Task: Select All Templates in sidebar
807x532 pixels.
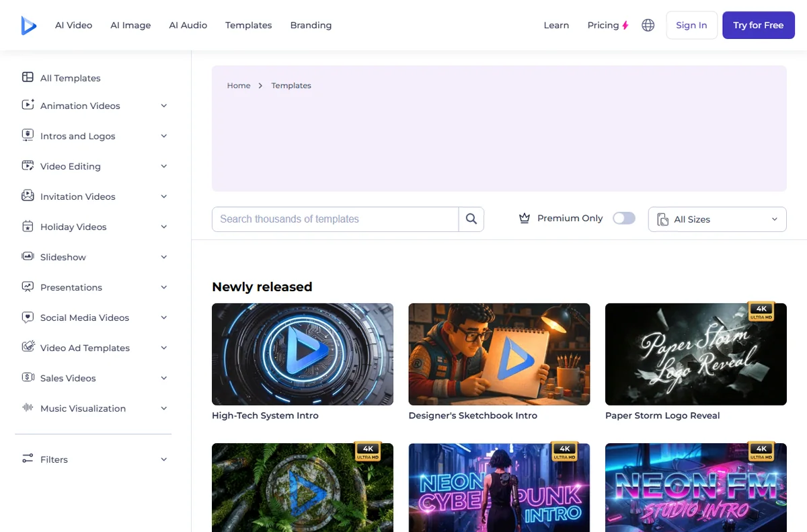Action: pyautogui.click(x=71, y=78)
